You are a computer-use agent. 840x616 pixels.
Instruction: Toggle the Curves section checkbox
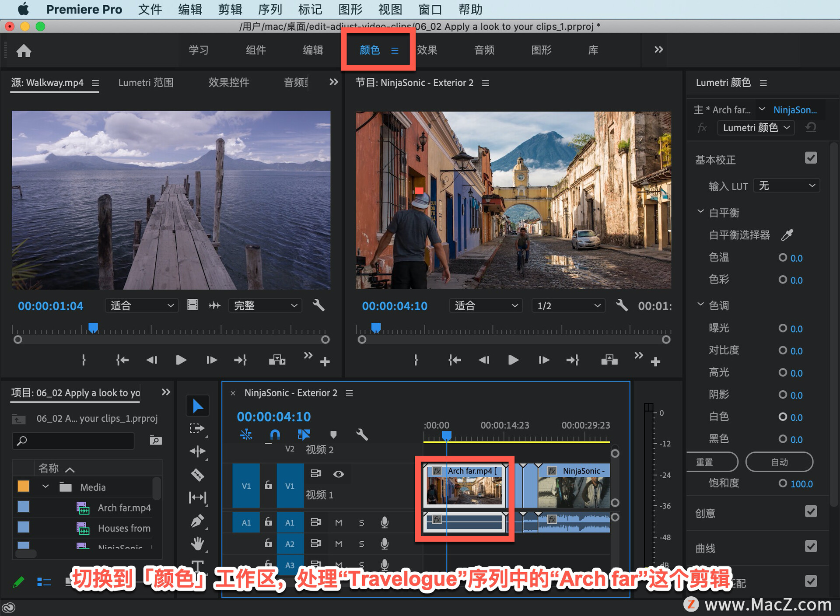click(x=811, y=546)
